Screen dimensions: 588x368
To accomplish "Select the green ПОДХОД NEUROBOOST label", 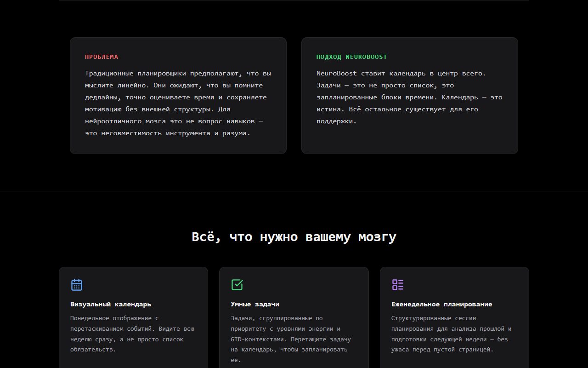I will [352, 57].
